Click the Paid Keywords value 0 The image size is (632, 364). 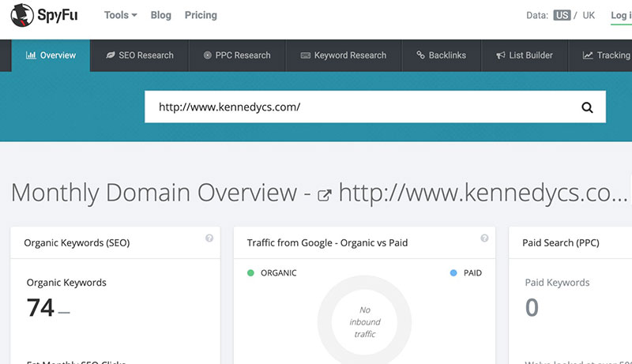coord(532,308)
